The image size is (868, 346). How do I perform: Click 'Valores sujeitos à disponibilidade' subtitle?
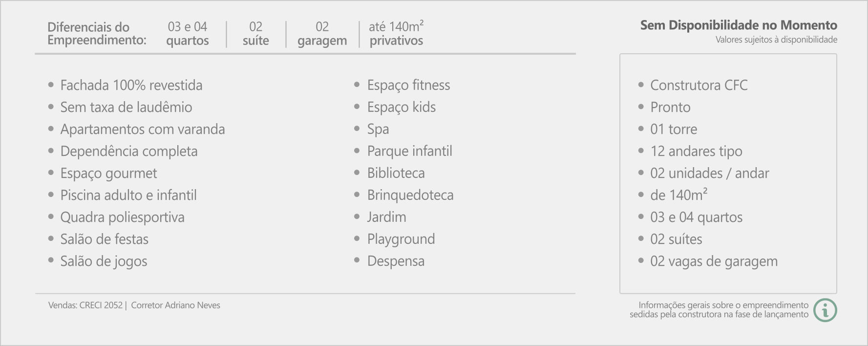777,40
